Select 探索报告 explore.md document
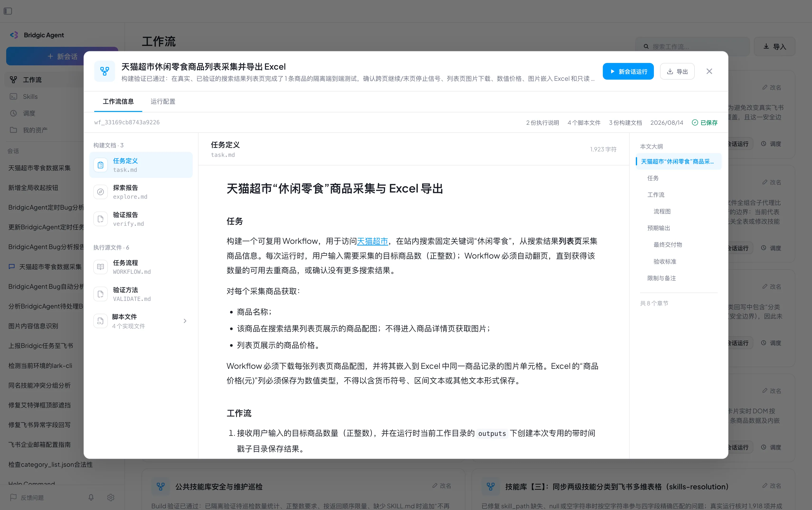The height and width of the screenshot is (510, 812). point(141,192)
